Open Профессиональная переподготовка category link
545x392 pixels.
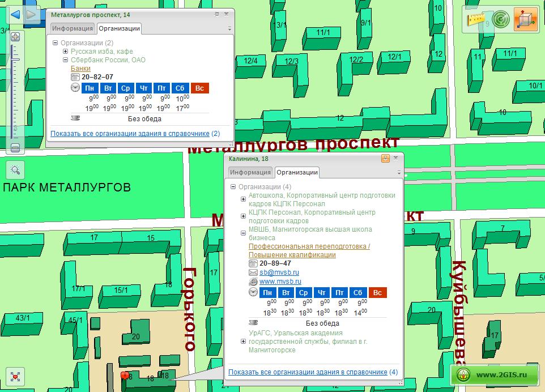[x=309, y=250]
